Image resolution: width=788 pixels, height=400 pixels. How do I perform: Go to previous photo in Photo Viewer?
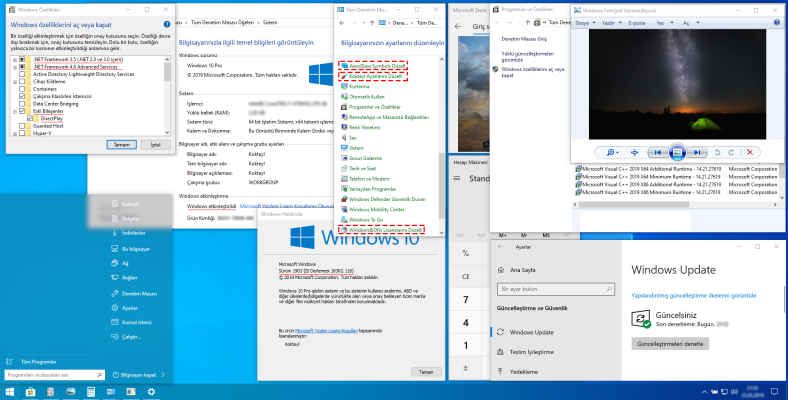point(657,152)
